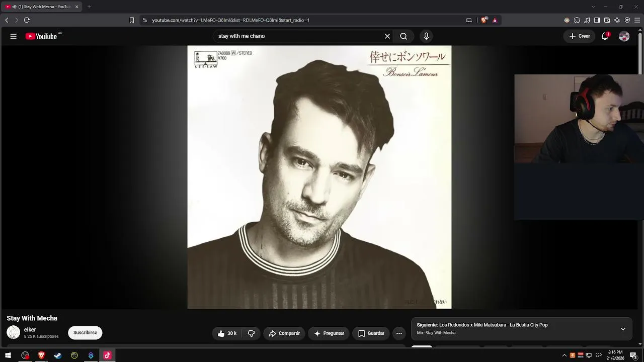Open Brave Rewards triangle icon
Viewport: 644px width, 362px height.
[x=495, y=20]
